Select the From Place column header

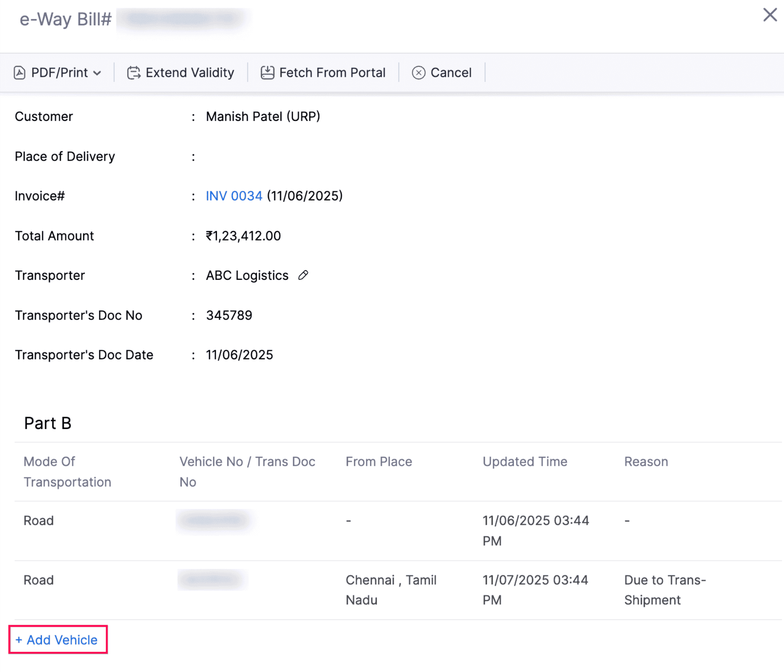(378, 462)
